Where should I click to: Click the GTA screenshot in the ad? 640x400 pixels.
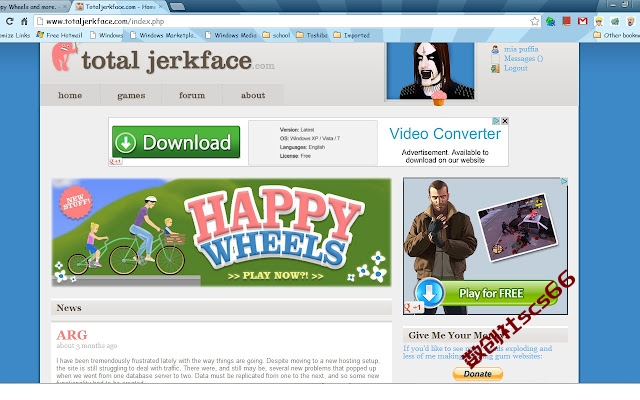(518, 227)
